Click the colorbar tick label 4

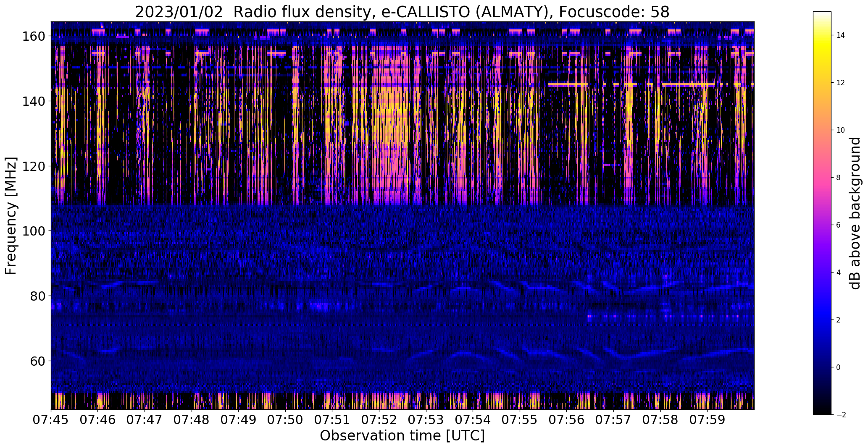pyautogui.click(x=838, y=272)
